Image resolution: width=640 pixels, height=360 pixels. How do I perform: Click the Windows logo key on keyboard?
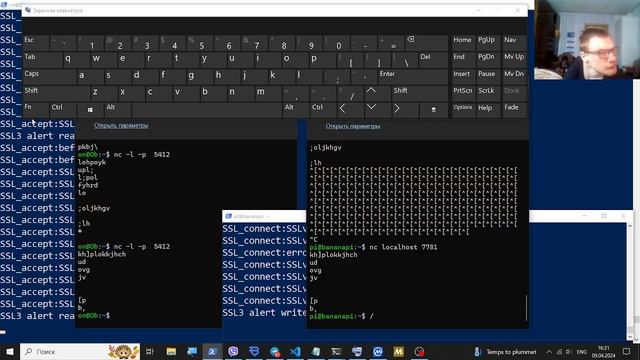coord(90,110)
